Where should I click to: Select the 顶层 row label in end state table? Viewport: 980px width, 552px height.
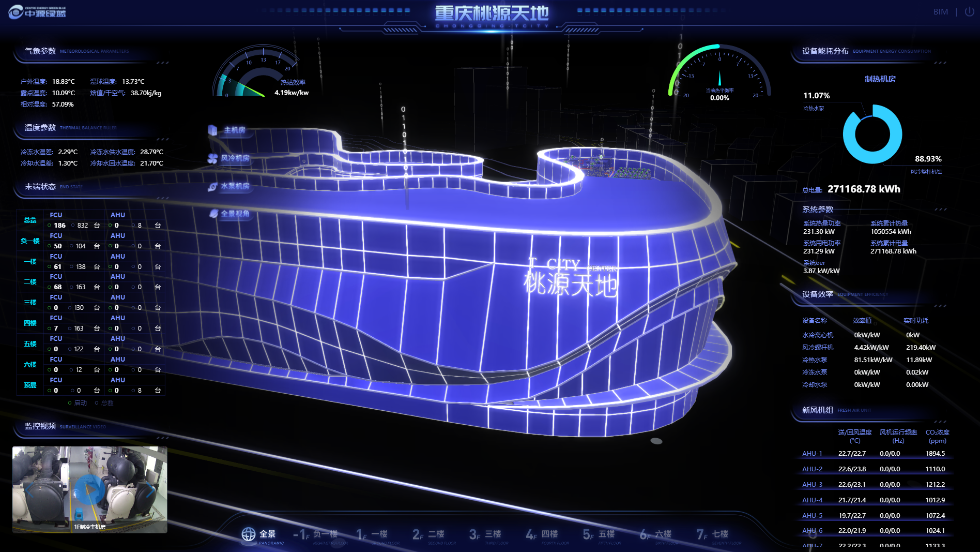point(30,385)
